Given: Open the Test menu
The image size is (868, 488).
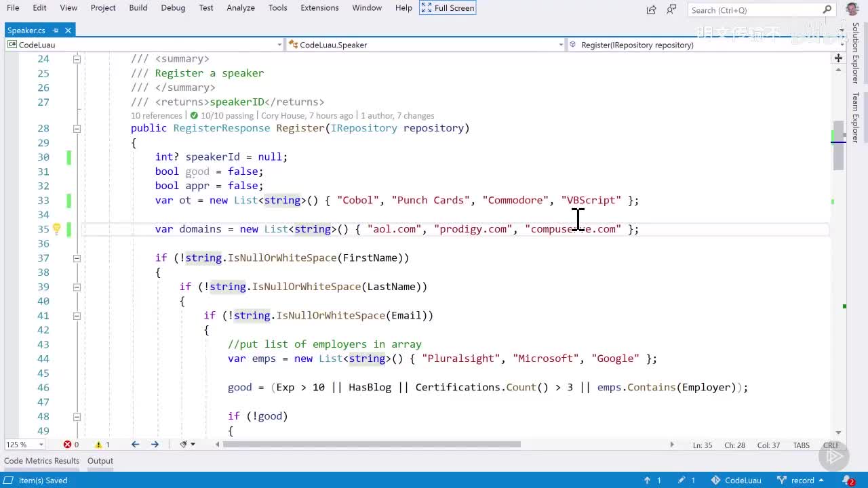Looking at the screenshot, I should [206, 7].
